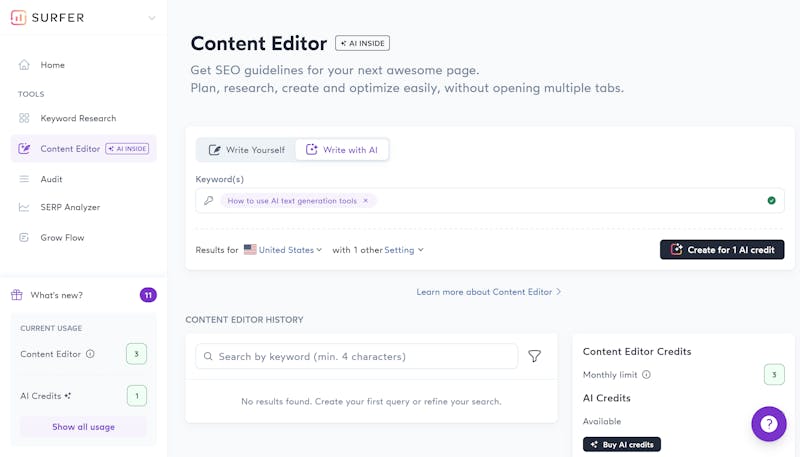
Task: Switch to Write Yourself mode
Action: [x=246, y=150]
